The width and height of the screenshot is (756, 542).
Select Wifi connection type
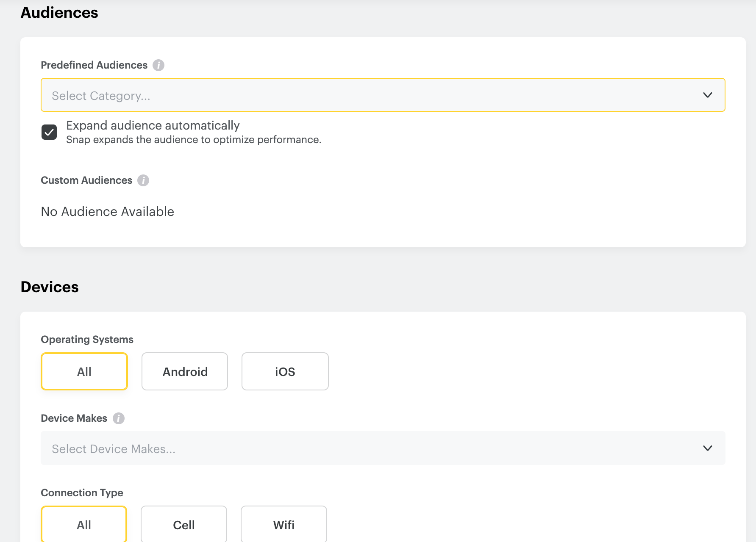(284, 524)
